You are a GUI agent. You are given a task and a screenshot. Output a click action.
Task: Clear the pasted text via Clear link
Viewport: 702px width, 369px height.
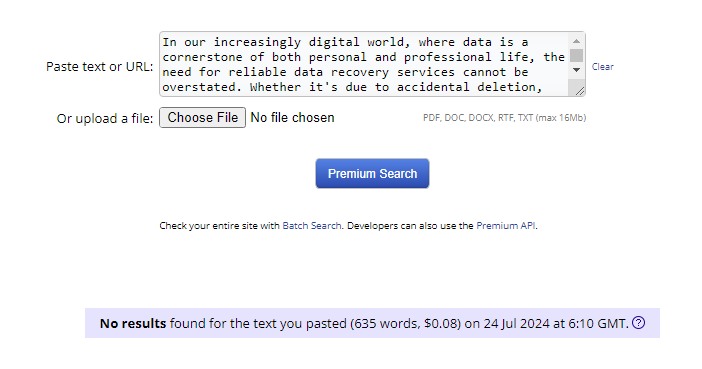(x=603, y=67)
